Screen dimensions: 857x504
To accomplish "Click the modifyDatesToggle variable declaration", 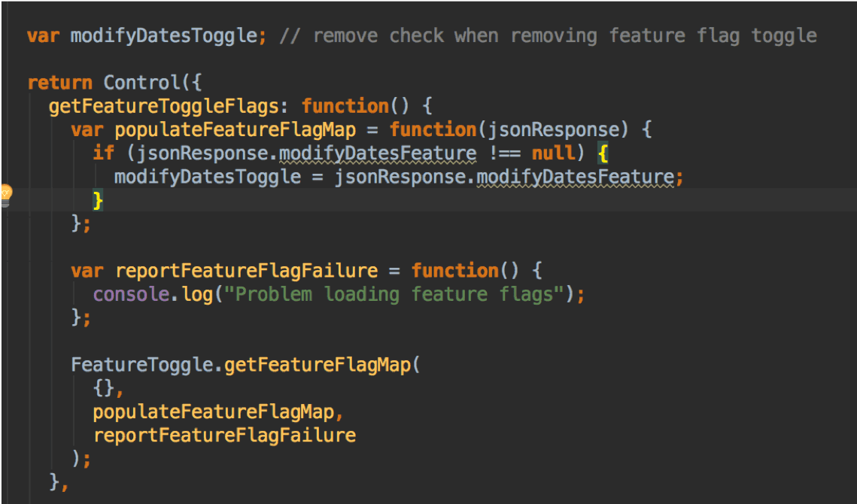I will tap(164, 36).
